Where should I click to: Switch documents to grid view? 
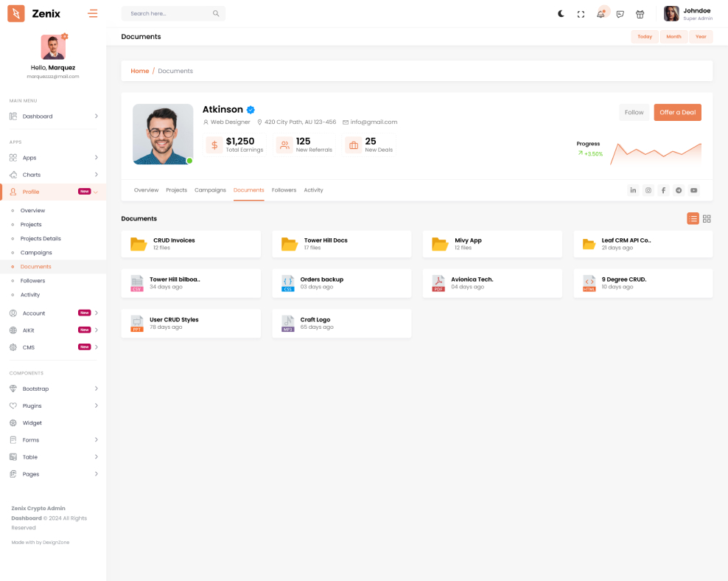pos(707,218)
